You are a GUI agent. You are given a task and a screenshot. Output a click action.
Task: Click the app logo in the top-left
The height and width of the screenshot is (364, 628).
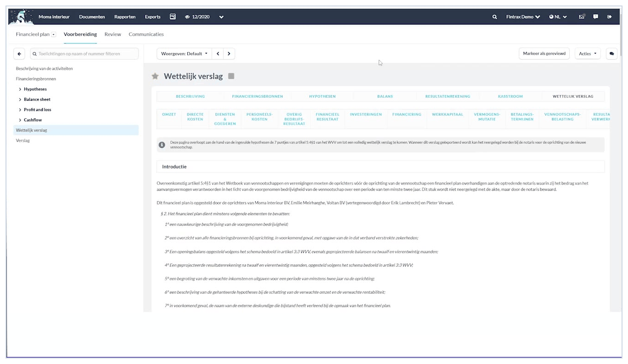(21, 17)
